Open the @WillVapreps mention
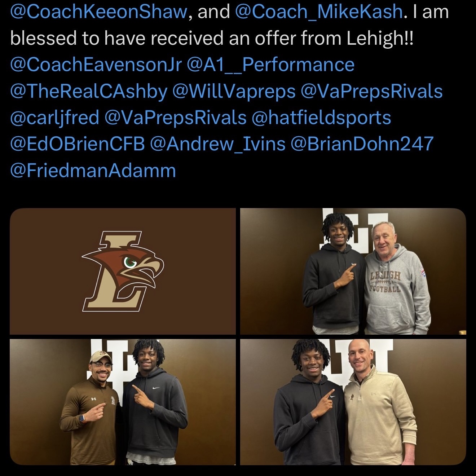Screen dimensions: 476x476 coord(234,91)
